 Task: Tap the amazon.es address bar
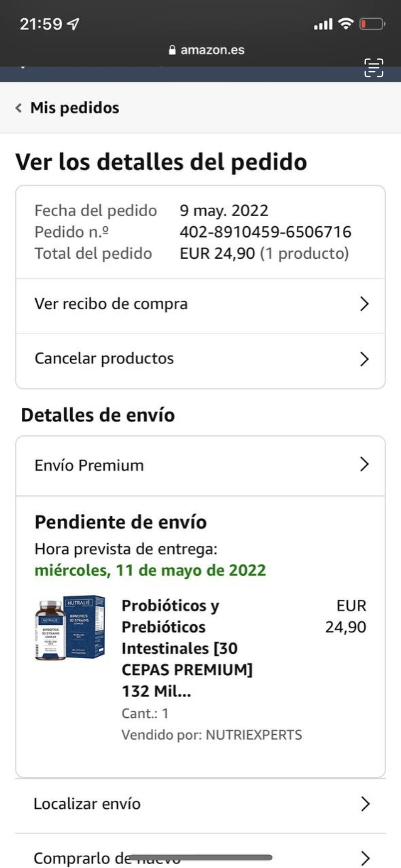206,50
